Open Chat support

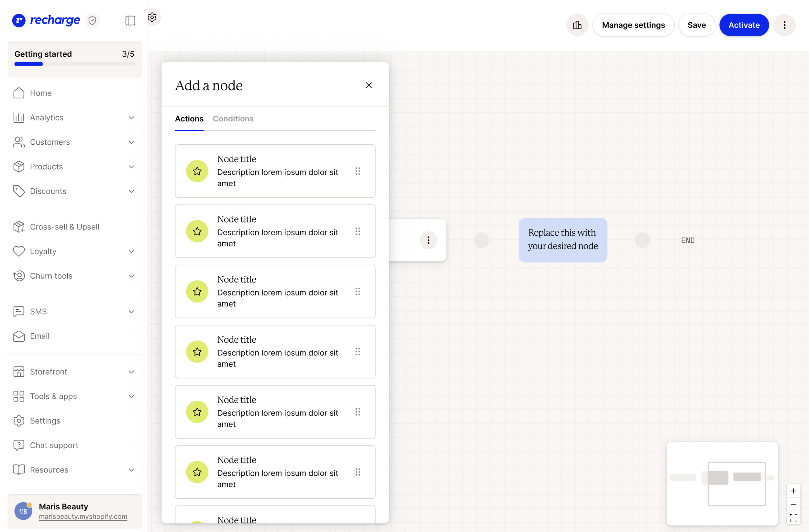pos(74,445)
